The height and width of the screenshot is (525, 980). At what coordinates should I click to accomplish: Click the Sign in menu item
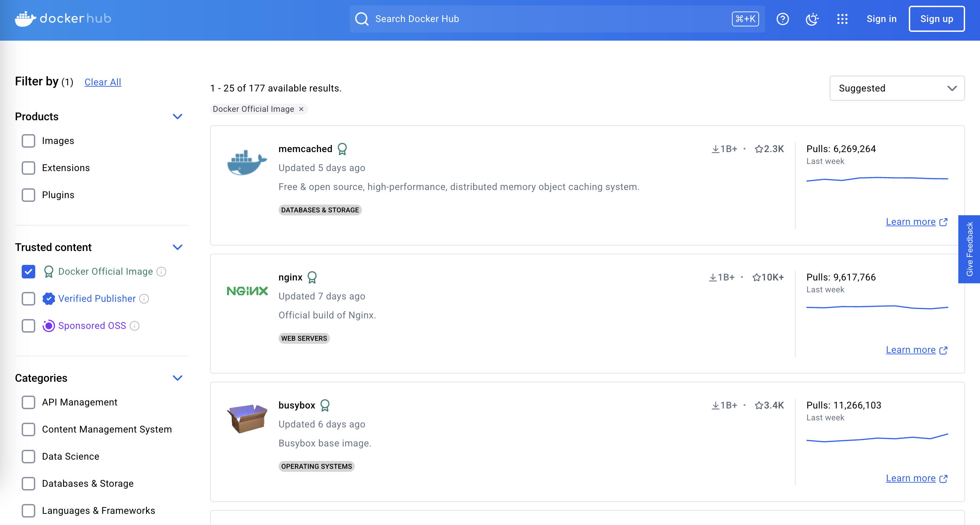881,19
